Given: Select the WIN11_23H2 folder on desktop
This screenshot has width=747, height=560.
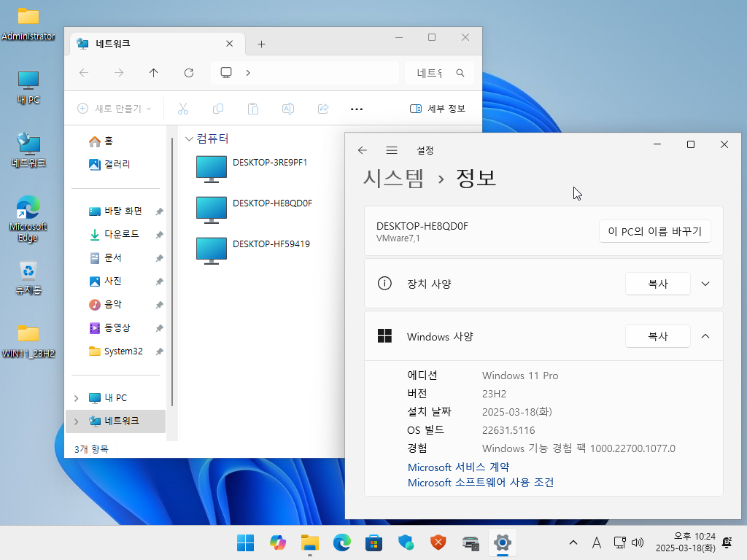Looking at the screenshot, I should click(x=28, y=341).
